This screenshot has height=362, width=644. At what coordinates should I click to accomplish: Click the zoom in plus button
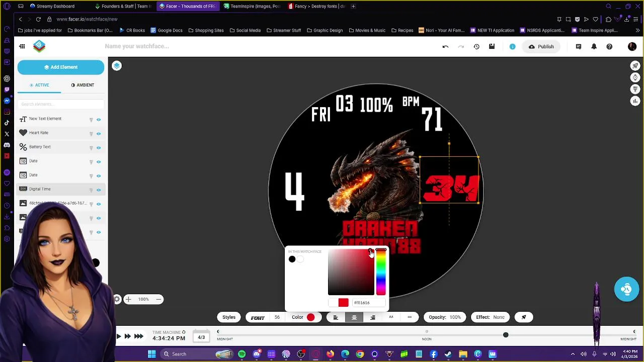coord(128,299)
